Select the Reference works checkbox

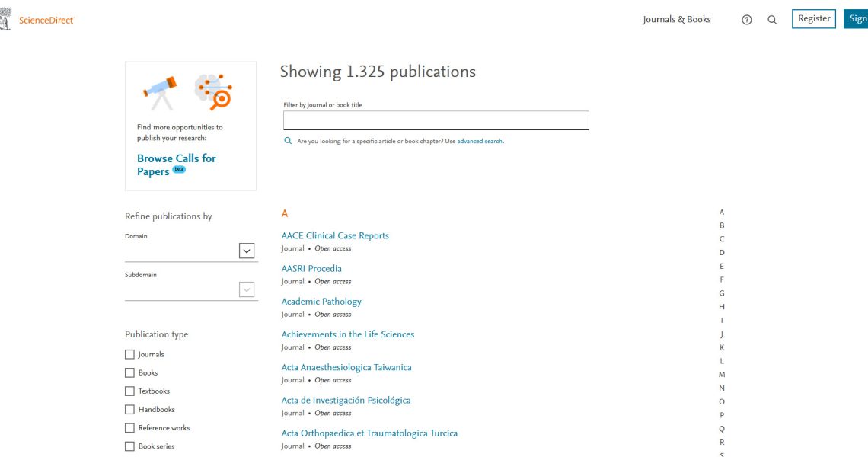[129, 427]
